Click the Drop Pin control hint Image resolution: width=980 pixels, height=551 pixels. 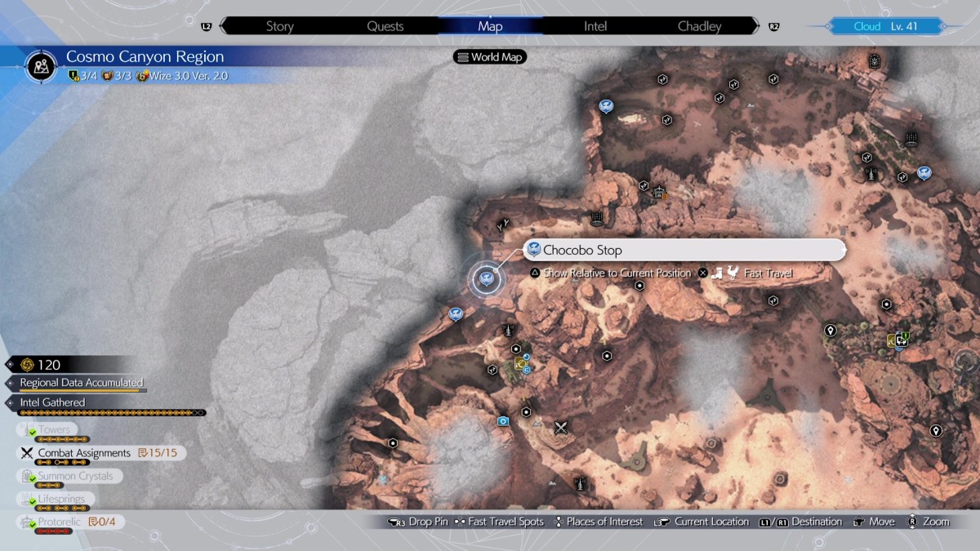tap(417, 522)
